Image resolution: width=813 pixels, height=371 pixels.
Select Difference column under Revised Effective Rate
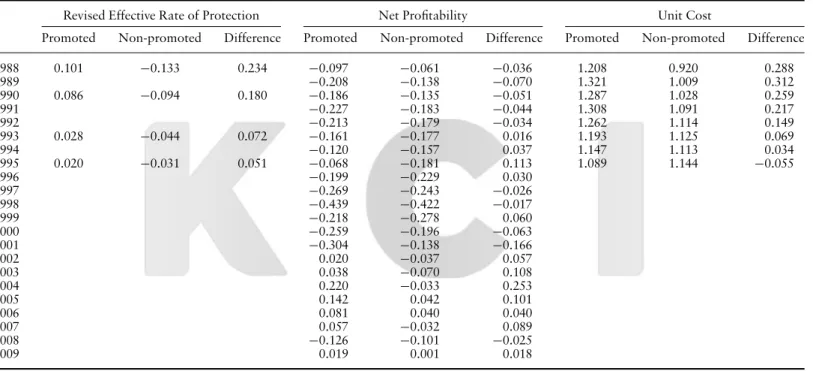click(252, 38)
